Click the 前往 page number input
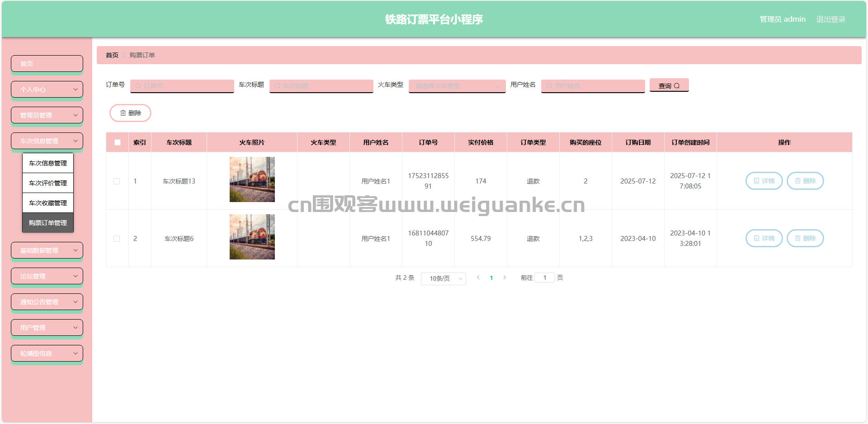This screenshot has width=868, height=424. point(545,278)
